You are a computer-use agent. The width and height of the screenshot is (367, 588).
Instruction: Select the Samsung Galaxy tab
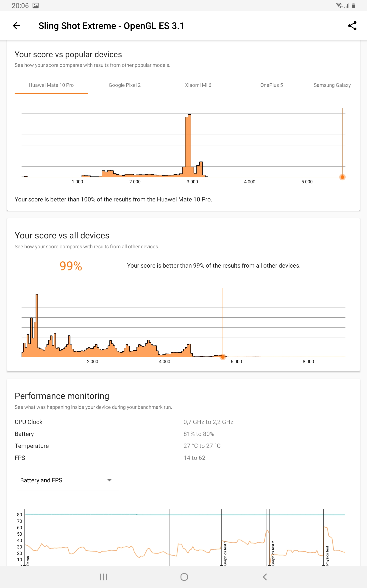pyautogui.click(x=333, y=85)
